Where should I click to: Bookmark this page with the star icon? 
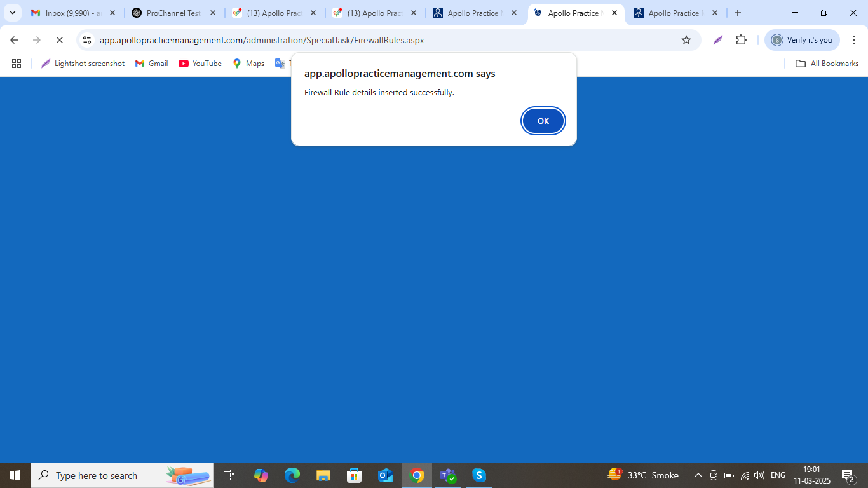pyautogui.click(x=686, y=40)
